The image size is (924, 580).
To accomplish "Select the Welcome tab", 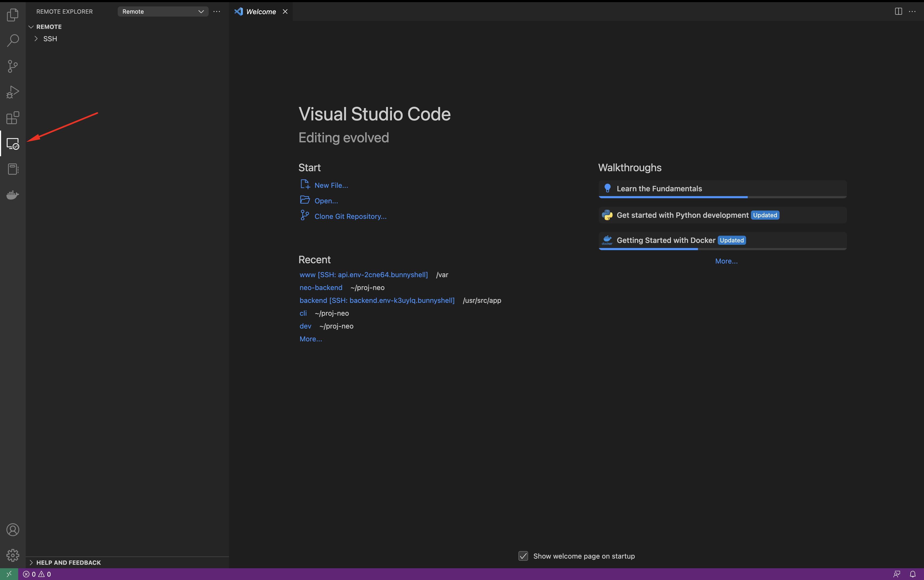I will click(x=261, y=12).
